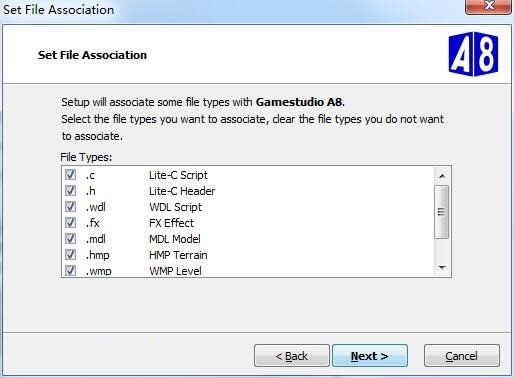This screenshot has height=378, width=514.
Task: Clear the .hmp HMP Terrain checkbox
Action: click(70, 254)
